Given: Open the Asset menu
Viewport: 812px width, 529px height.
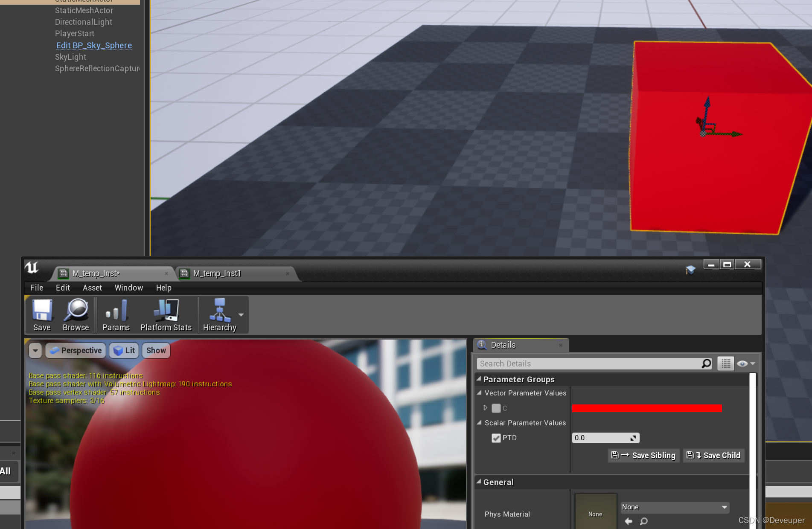Looking at the screenshot, I should click(x=92, y=288).
